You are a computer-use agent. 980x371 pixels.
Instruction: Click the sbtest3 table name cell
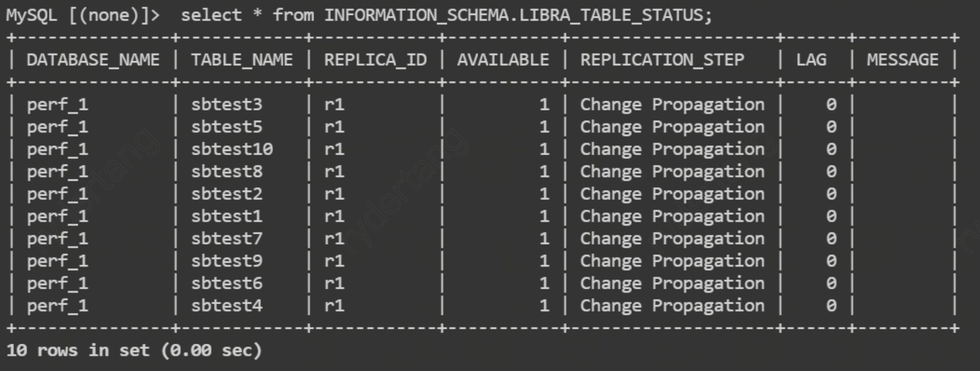pos(227,105)
